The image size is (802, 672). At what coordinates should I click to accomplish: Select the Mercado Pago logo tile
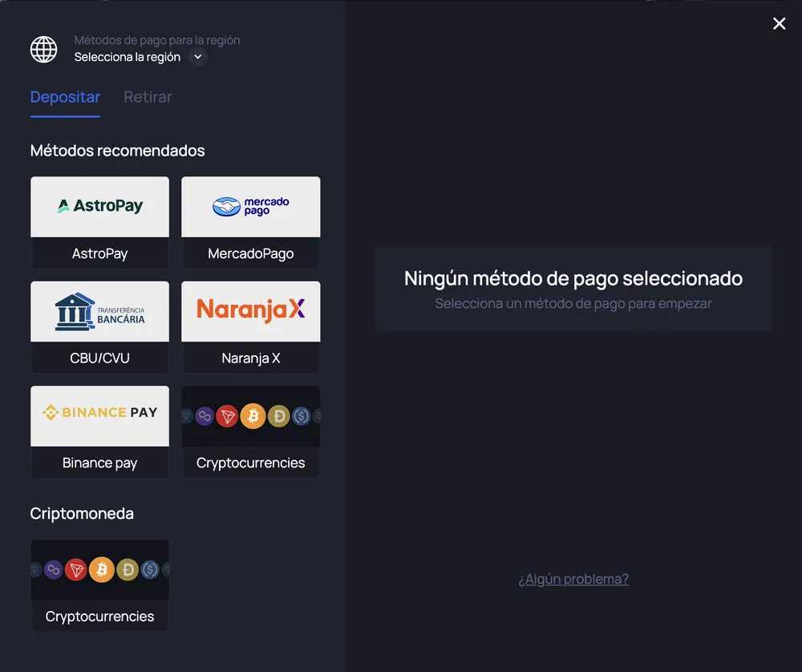250,207
